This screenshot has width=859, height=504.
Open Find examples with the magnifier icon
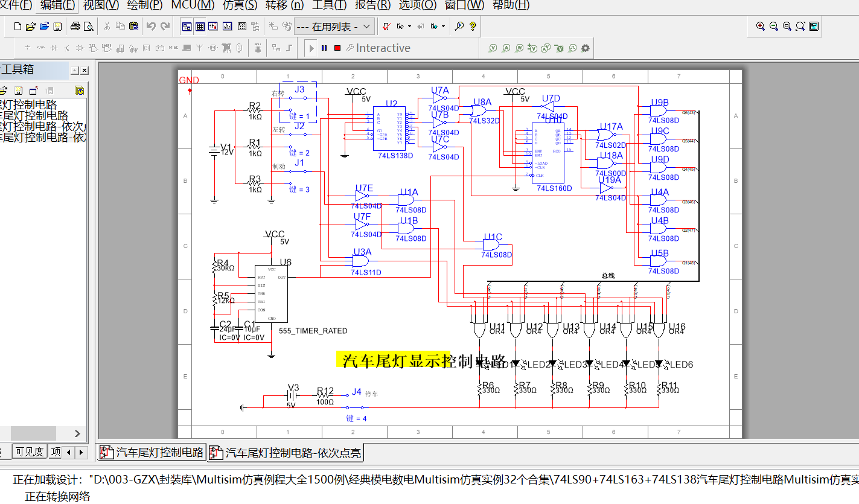[x=459, y=27]
